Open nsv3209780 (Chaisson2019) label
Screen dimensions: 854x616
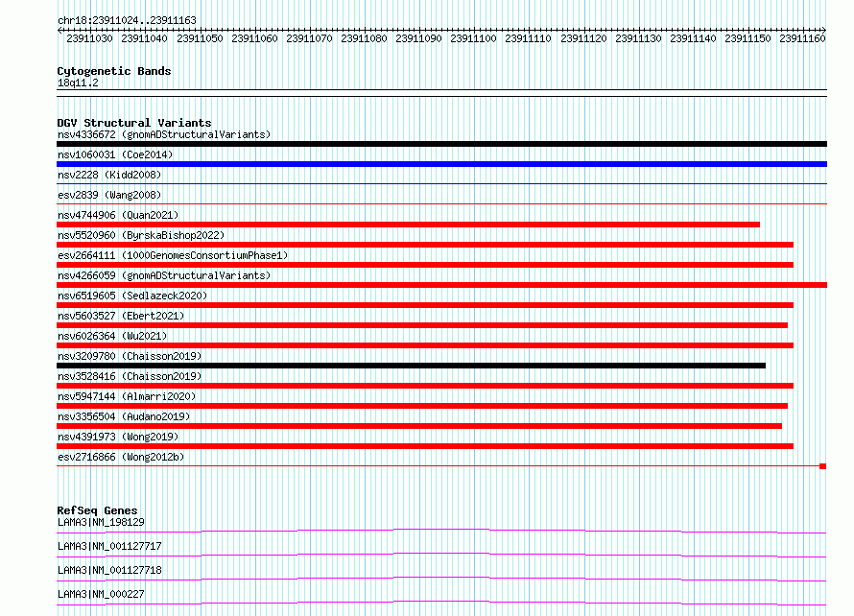(130, 356)
